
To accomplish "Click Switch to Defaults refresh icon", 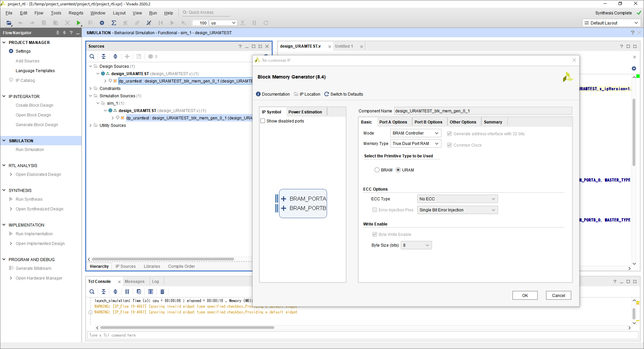I will click(327, 94).
